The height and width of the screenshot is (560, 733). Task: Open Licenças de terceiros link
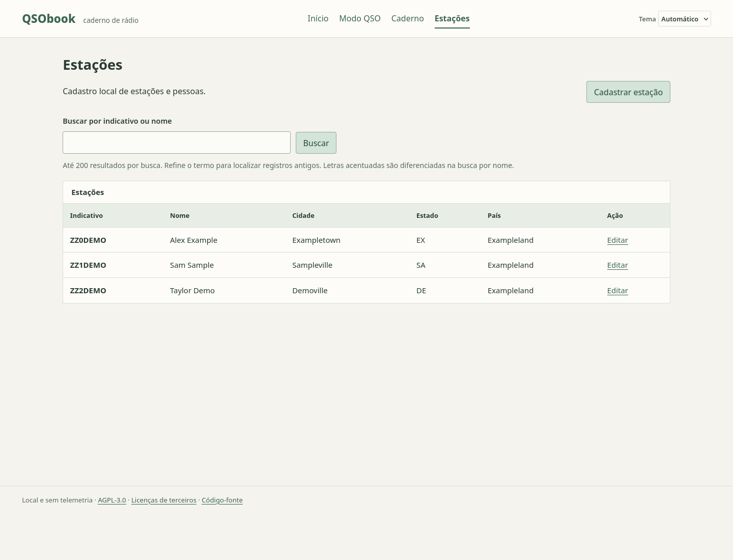(x=164, y=500)
